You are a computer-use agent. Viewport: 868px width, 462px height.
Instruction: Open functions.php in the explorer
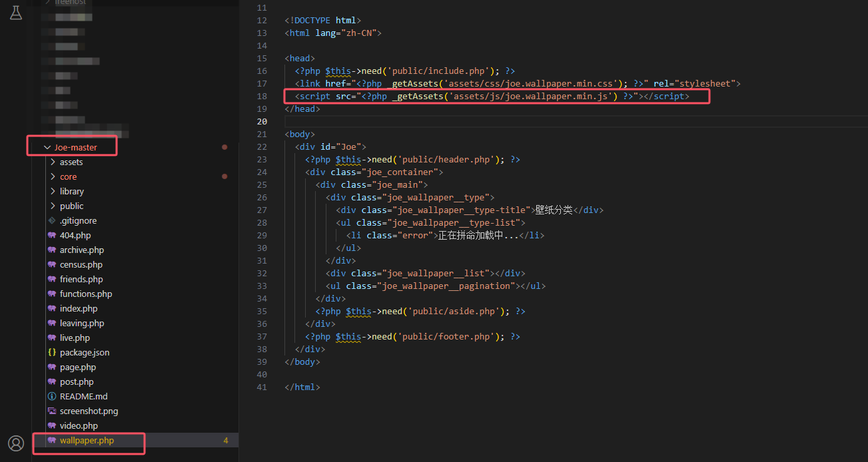(86, 294)
